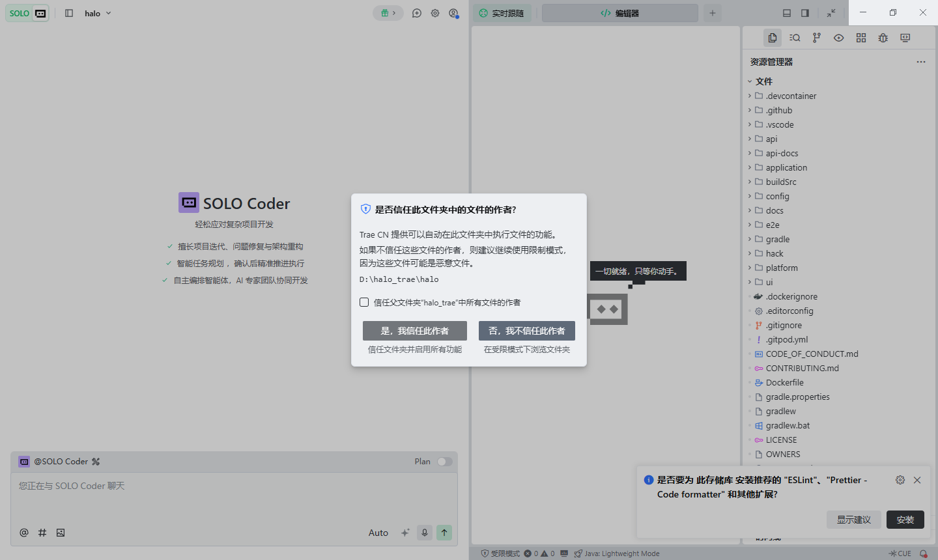The image size is (938, 560).
Task: Click 是，我信任此作者 button
Action: pyautogui.click(x=415, y=331)
